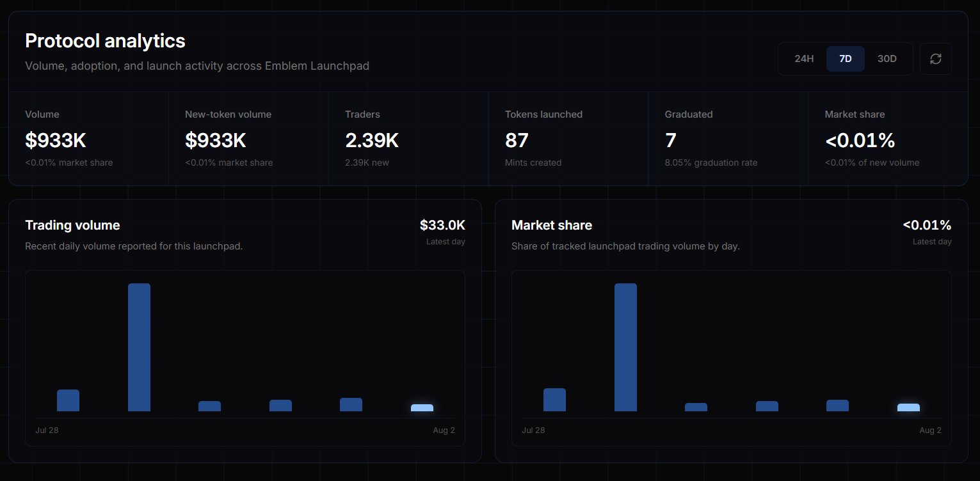Click the Graduated 7 stat card
This screenshot has height=481, width=980.
pyautogui.click(x=728, y=139)
